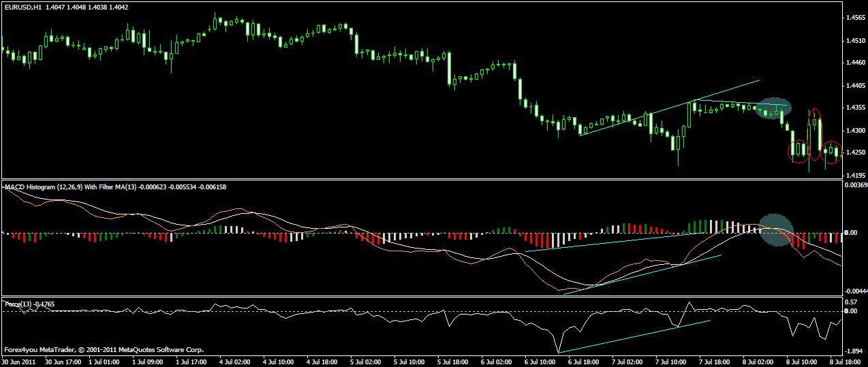Select the leftmost red dashed ellipse
The image size is (868, 367).
click(x=798, y=150)
